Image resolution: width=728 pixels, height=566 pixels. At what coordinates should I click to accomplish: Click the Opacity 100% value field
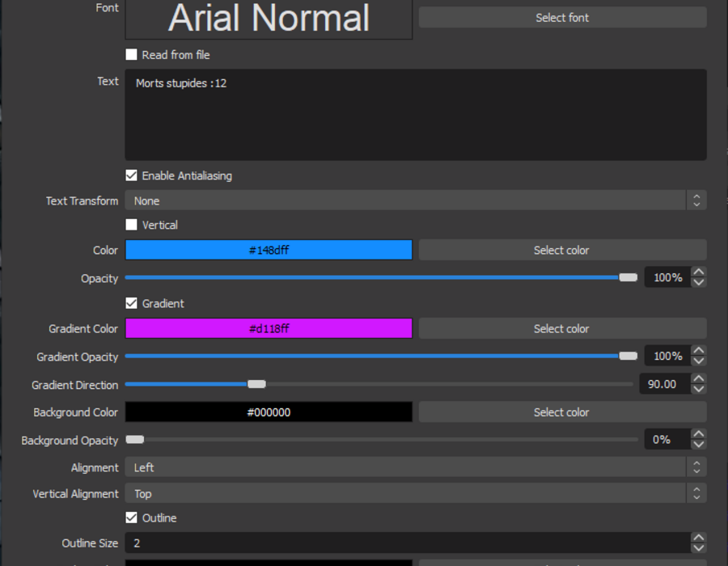667,277
